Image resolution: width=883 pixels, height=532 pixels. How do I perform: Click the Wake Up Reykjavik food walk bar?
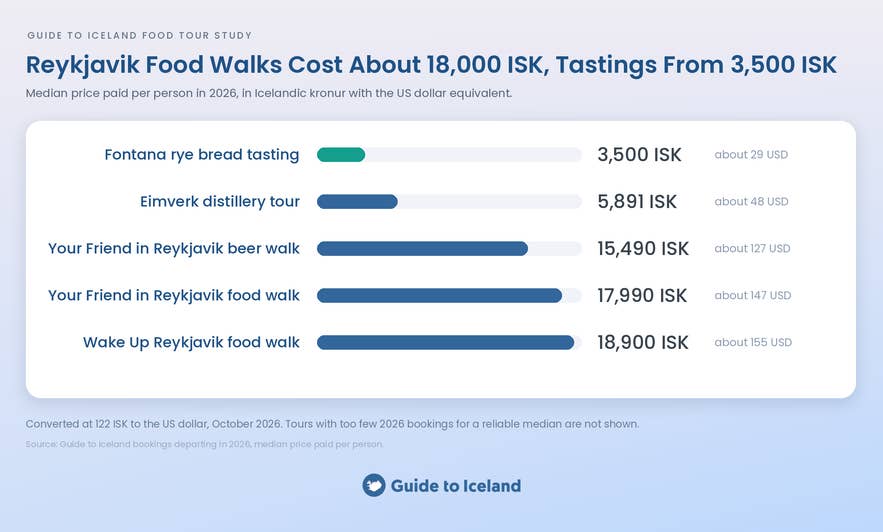(445, 342)
